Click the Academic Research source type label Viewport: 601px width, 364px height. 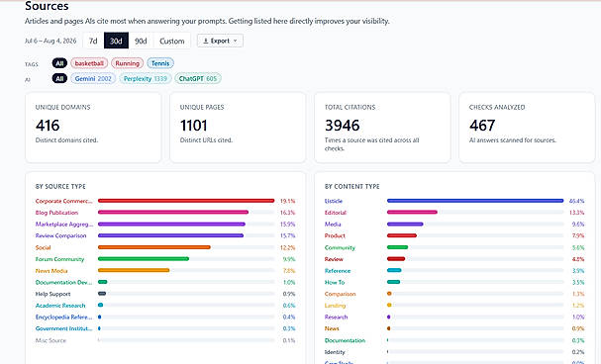tap(60, 306)
